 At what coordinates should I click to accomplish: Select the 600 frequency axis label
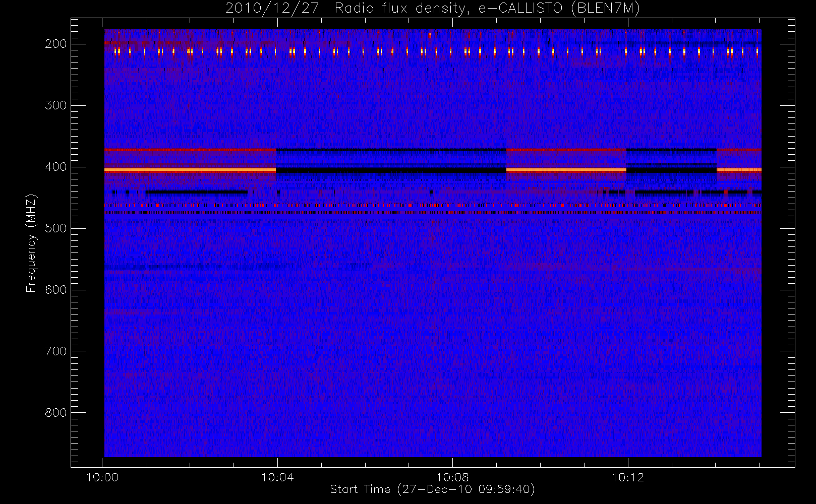pyautogui.click(x=55, y=290)
